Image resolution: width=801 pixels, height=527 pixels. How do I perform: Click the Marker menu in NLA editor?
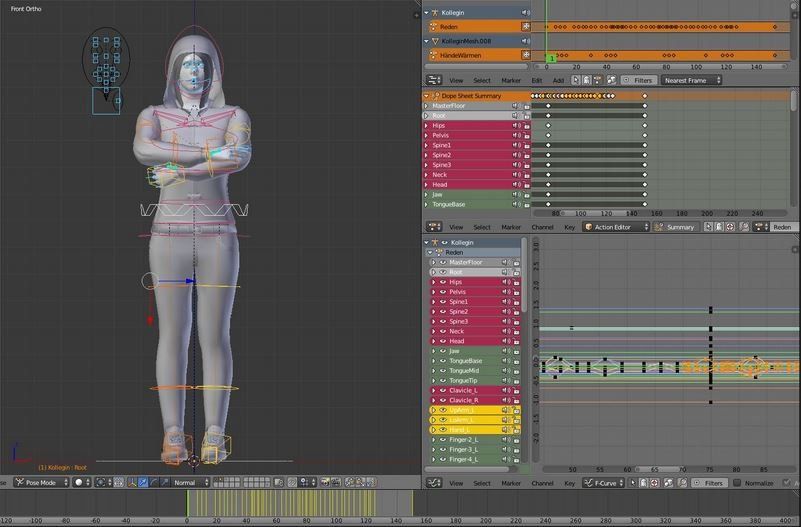pos(510,80)
